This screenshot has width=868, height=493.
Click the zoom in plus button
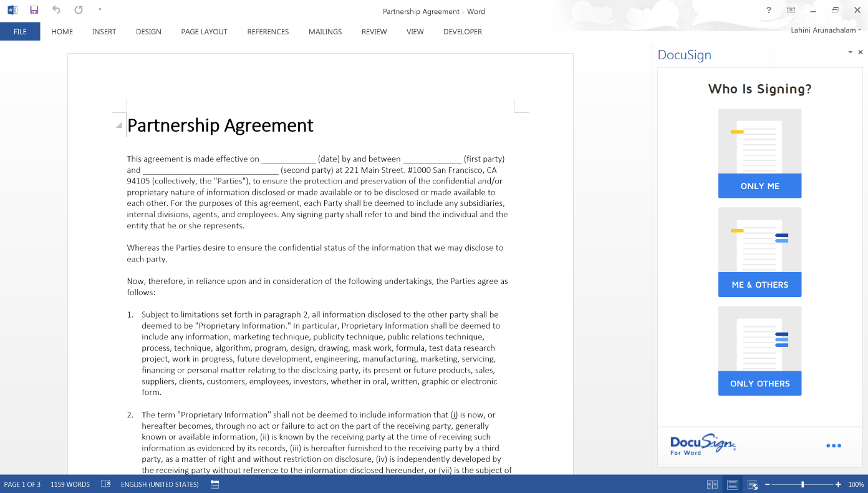pyautogui.click(x=838, y=484)
